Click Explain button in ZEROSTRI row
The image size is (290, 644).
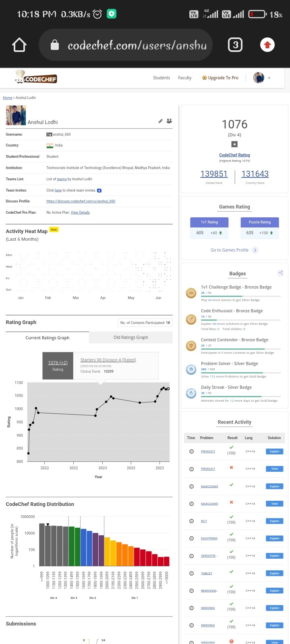click(x=275, y=556)
